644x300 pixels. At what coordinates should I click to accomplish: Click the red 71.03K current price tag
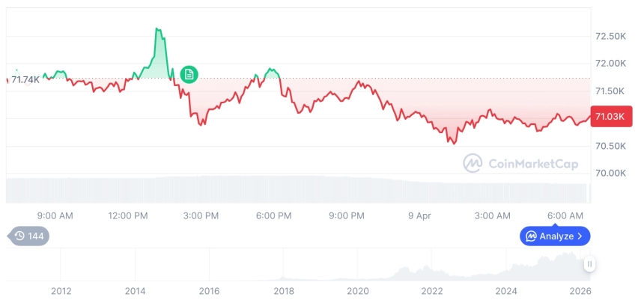click(x=611, y=117)
